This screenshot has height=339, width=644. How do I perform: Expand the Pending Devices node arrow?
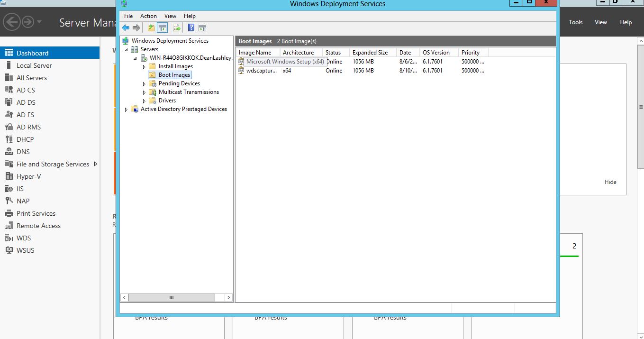pyautogui.click(x=145, y=84)
